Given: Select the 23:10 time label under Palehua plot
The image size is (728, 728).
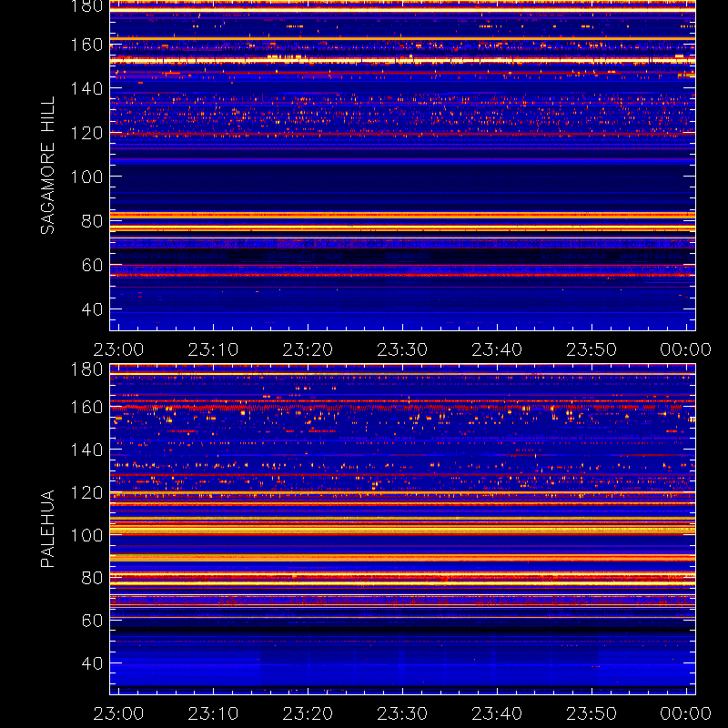Looking at the screenshot, I should point(213,713).
